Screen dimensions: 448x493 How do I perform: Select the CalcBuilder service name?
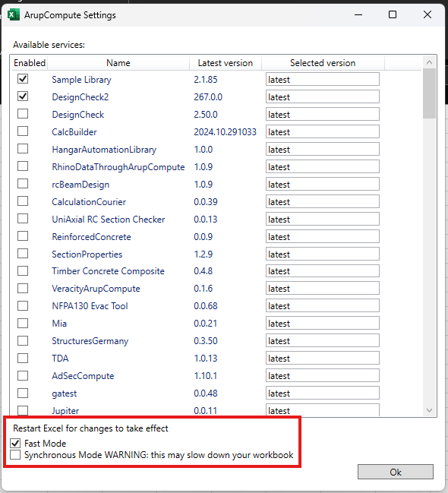click(x=74, y=131)
